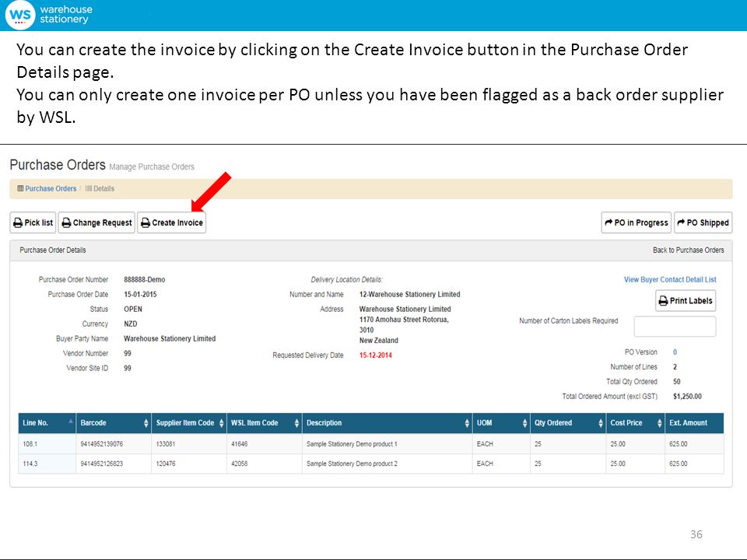This screenshot has width=747, height=560.
Task: Open the View Buyer Contact Detail List link
Action: pos(670,279)
